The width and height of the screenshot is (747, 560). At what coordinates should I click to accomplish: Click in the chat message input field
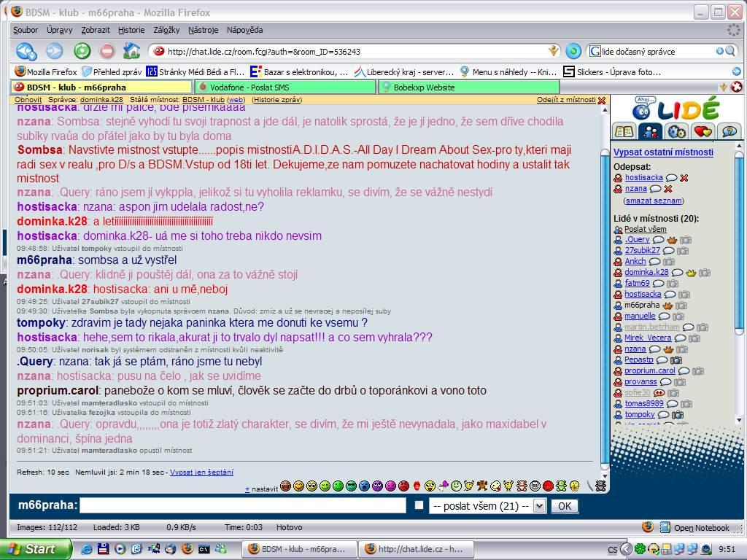243,506
